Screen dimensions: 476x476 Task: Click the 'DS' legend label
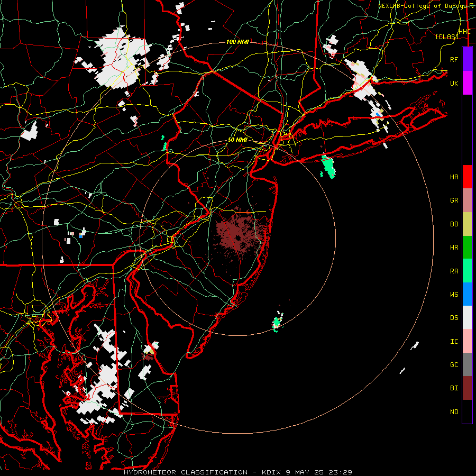454,318
